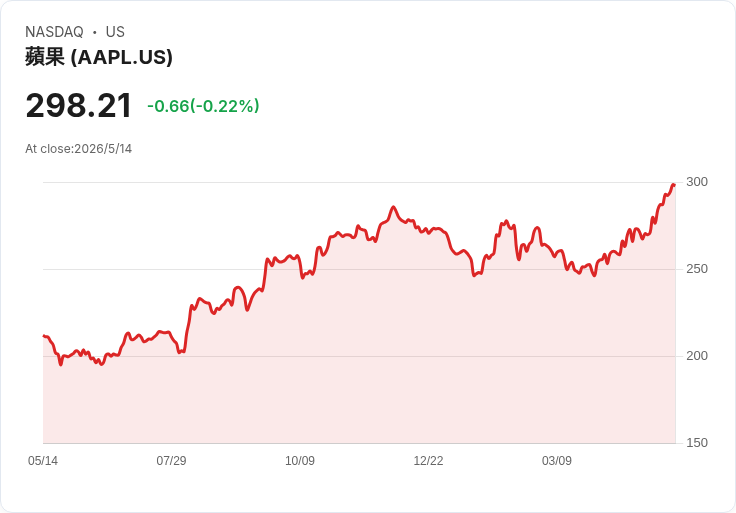Click the chart line start at 05/14
The height and width of the screenshot is (513, 736).
(x=44, y=336)
